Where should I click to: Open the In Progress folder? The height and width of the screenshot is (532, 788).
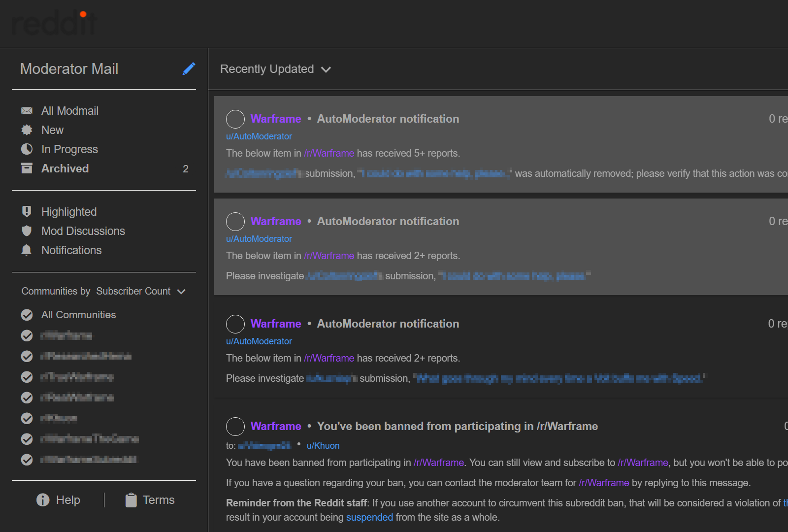[69, 149]
